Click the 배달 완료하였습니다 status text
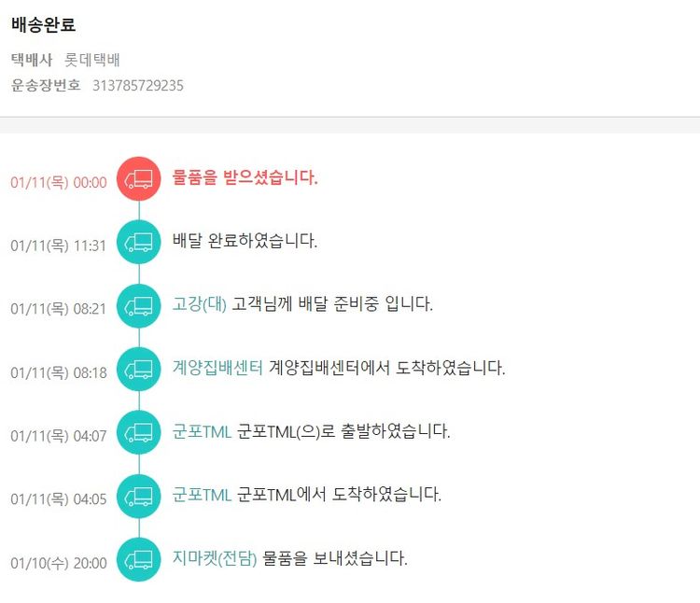 (245, 241)
